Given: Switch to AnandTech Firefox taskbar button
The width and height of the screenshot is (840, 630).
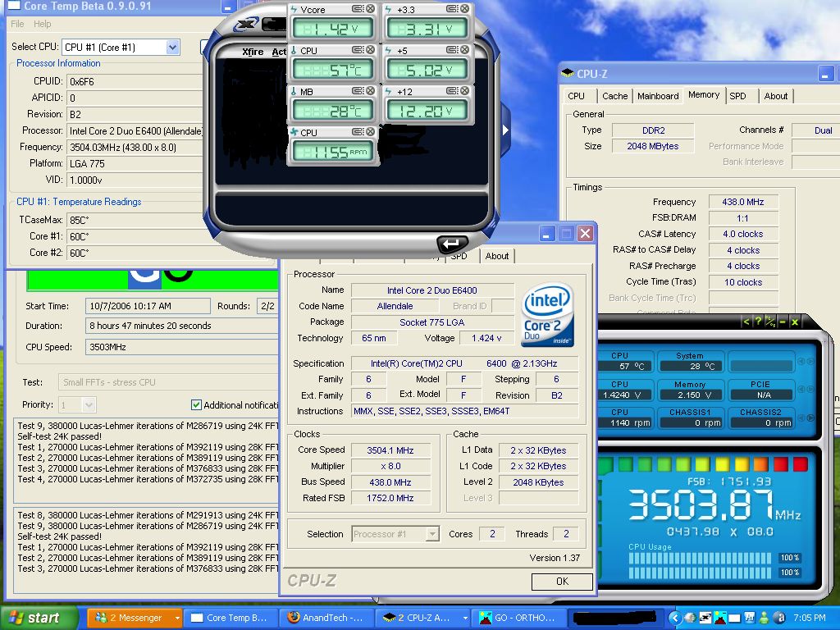Looking at the screenshot, I should (327, 618).
